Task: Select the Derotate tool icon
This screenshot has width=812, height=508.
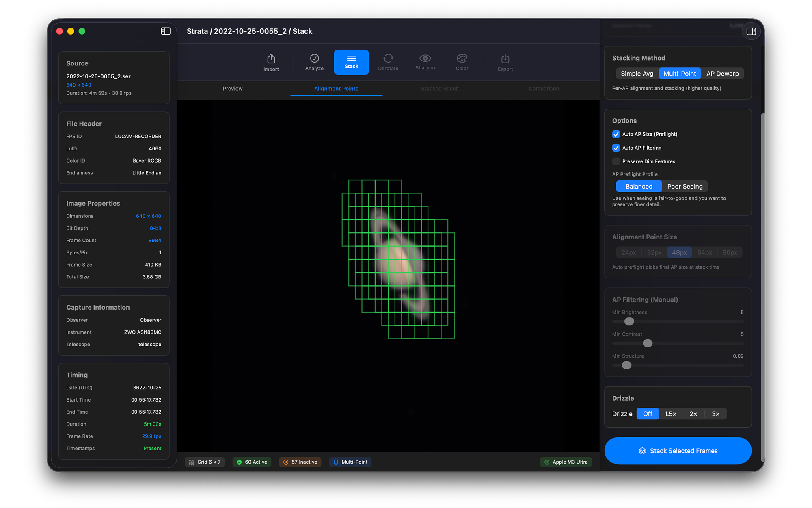Action: coord(388,59)
